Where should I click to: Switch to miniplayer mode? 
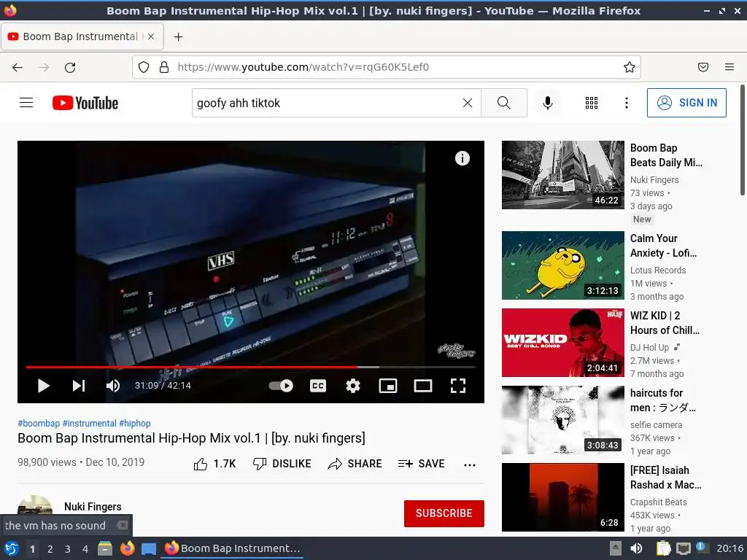tap(388, 386)
